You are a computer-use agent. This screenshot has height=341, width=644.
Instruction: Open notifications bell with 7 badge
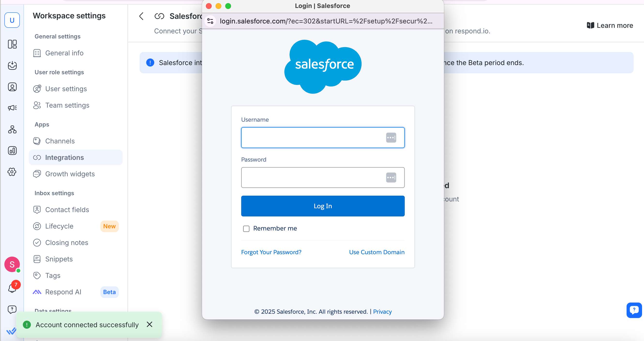[12, 288]
